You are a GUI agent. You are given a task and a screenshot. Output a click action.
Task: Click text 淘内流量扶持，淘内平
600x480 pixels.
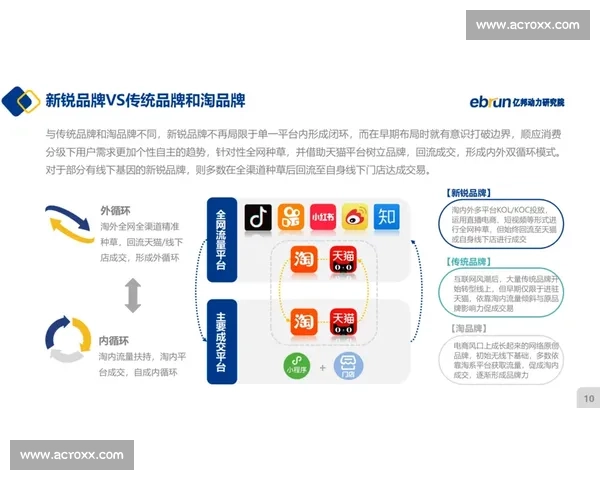point(142,357)
